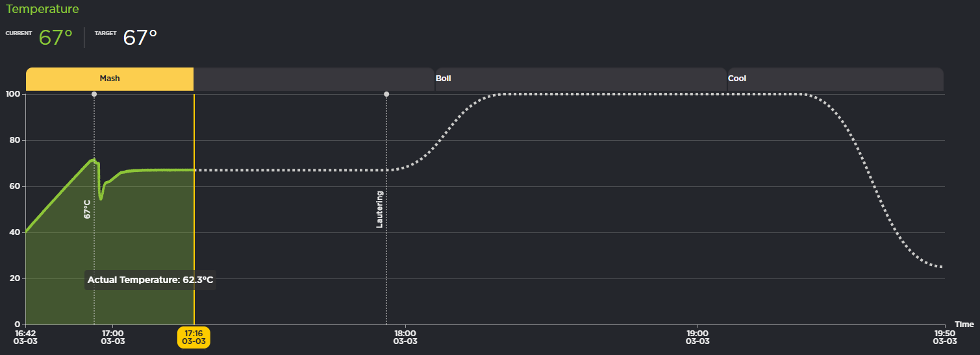Click the Temperature heading
Viewport: 980px width, 355px height.
coord(42,9)
